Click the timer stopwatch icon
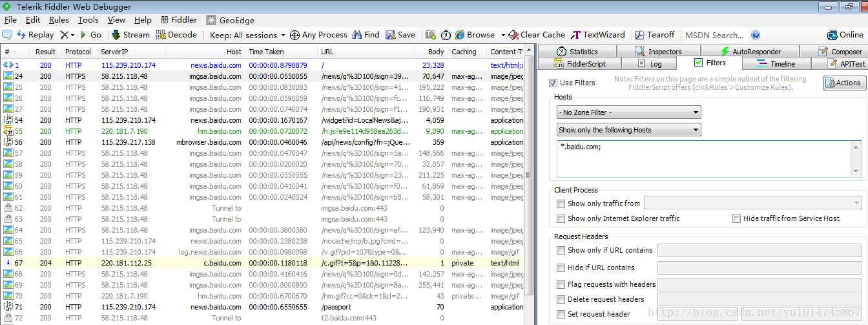868x325 pixels. point(446,35)
